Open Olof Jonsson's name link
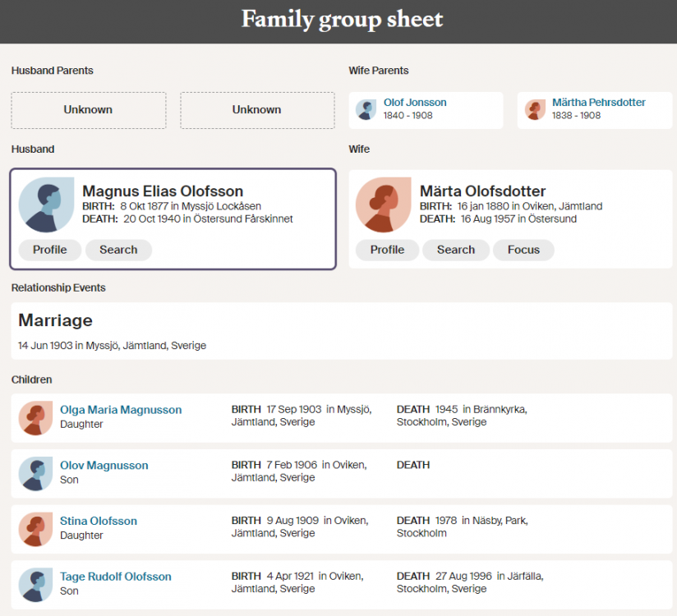Image resolution: width=677 pixels, height=616 pixels. (x=416, y=103)
